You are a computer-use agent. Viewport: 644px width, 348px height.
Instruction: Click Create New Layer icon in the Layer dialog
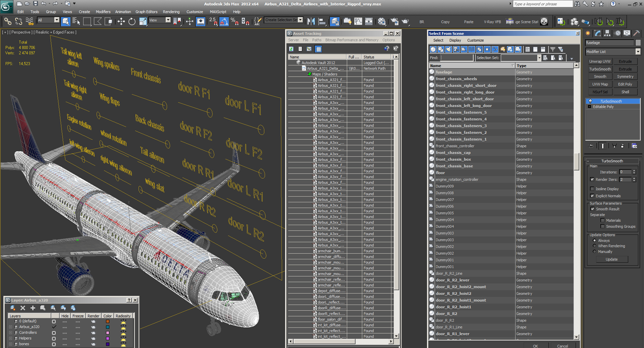(13, 308)
